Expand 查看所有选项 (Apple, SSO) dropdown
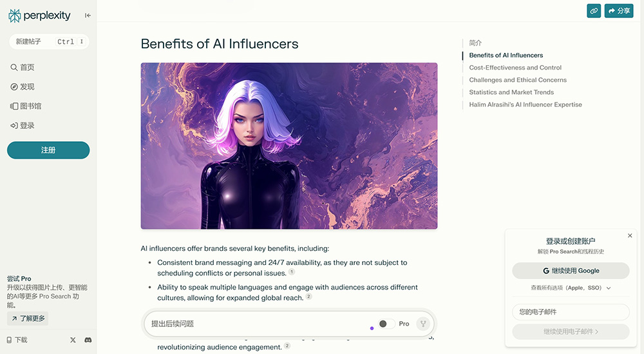Image resolution: width=644 pixels, height=354 pixels. click(x=571, y=288)
